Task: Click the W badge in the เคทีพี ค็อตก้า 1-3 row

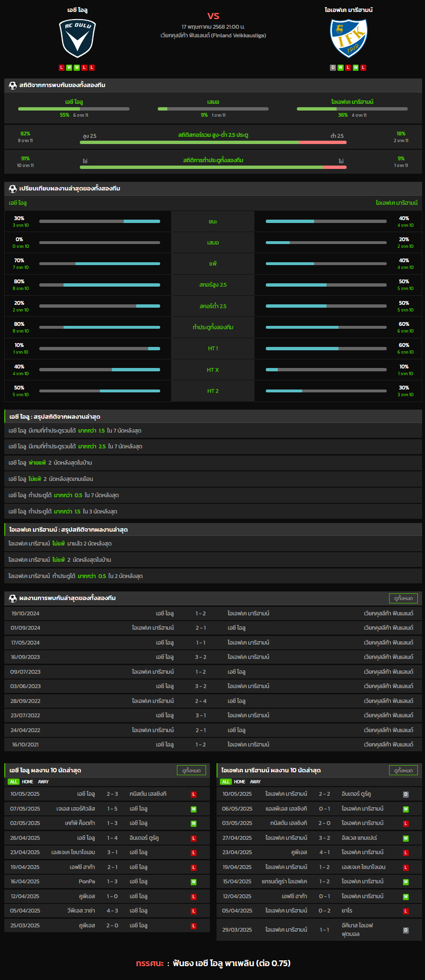Action: 194,824
